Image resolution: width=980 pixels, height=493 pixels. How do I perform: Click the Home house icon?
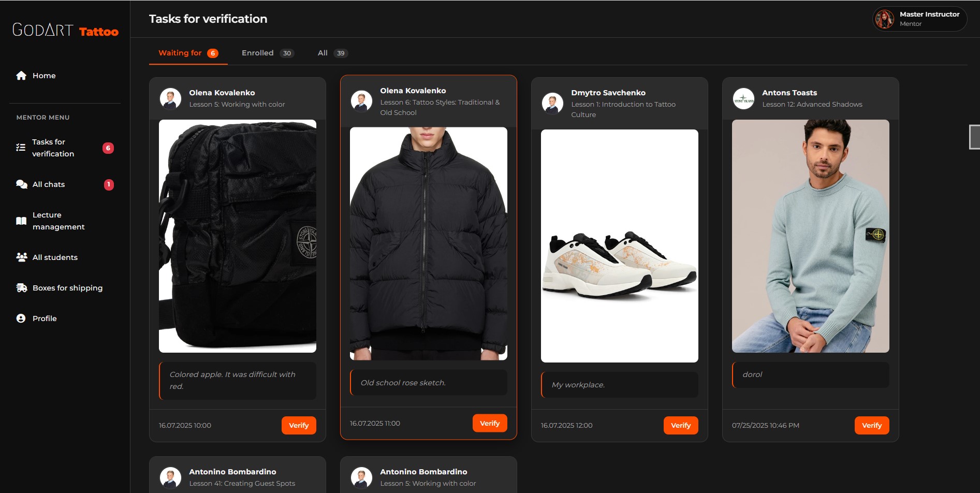[21, 76]
